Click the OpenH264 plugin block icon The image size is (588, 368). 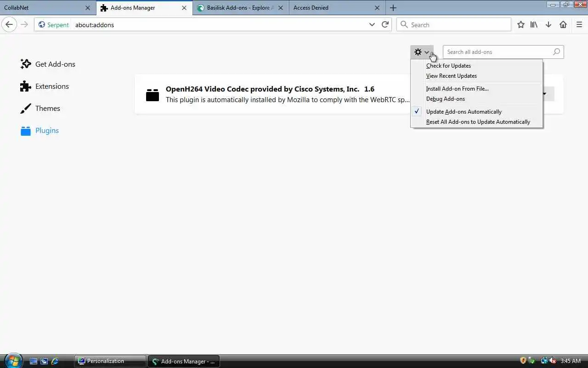point(153,94)
